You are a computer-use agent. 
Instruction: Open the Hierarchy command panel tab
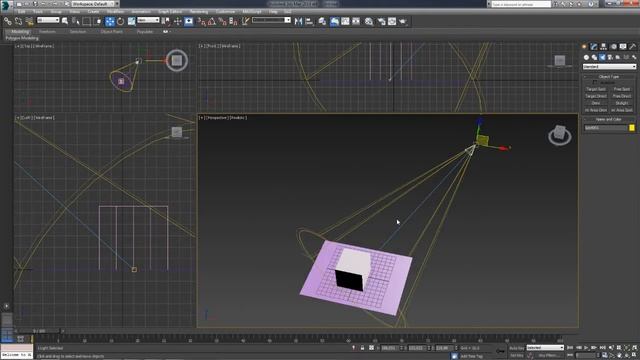tap(603, 47)
